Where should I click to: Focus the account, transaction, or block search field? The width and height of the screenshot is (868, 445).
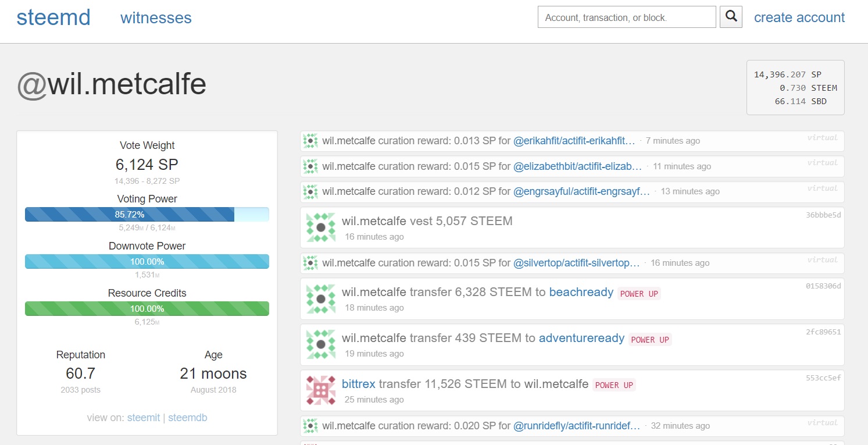[x=626, y=17]
